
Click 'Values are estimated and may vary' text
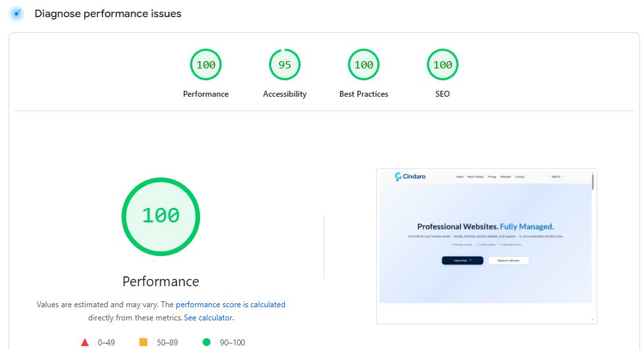[97, 305]
